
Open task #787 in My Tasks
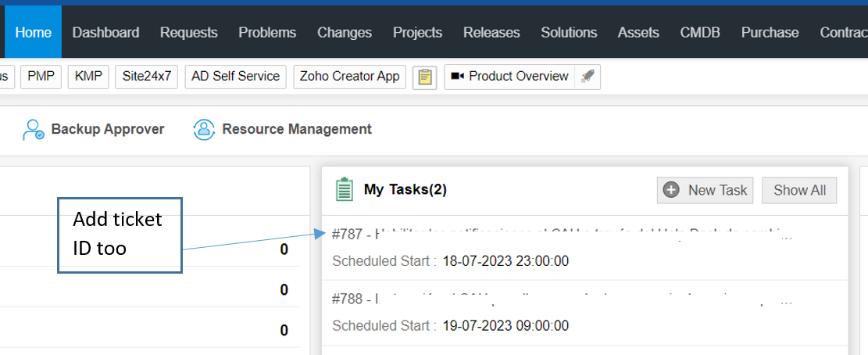pos(563,234)
